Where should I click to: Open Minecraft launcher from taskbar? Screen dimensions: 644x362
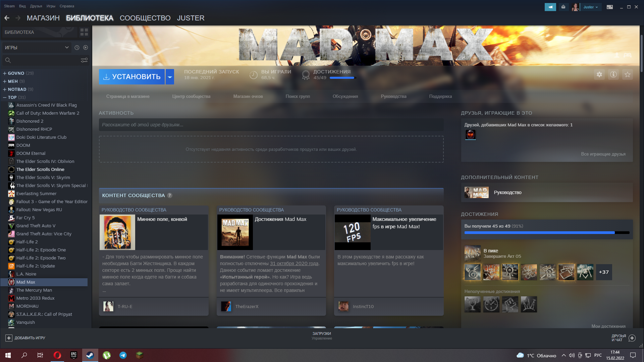tap(140, 355)
